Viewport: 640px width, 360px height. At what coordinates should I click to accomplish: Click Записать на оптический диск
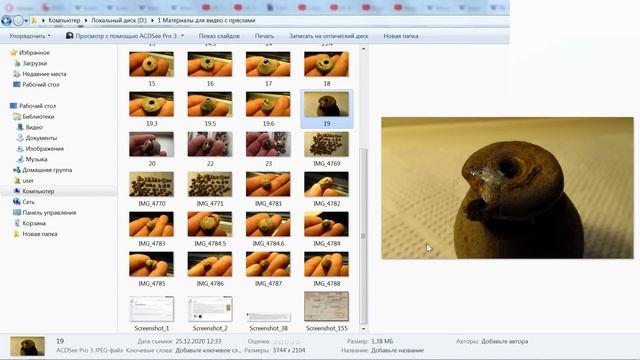329,36
